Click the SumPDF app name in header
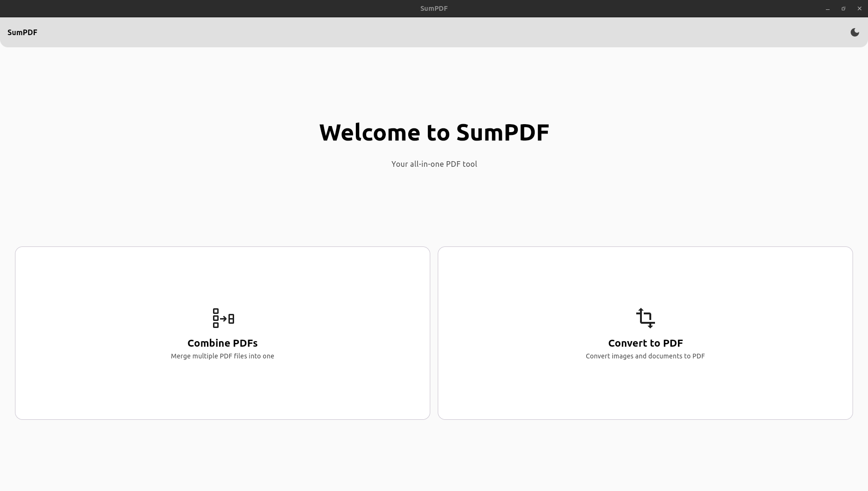 [22, 32]
